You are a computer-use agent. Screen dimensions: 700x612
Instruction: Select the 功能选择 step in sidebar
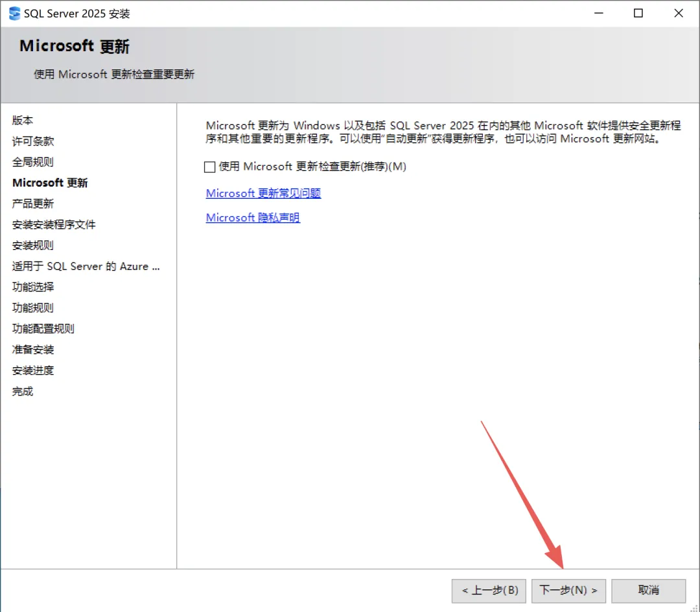pyautogui.click(x=33, y=287)
